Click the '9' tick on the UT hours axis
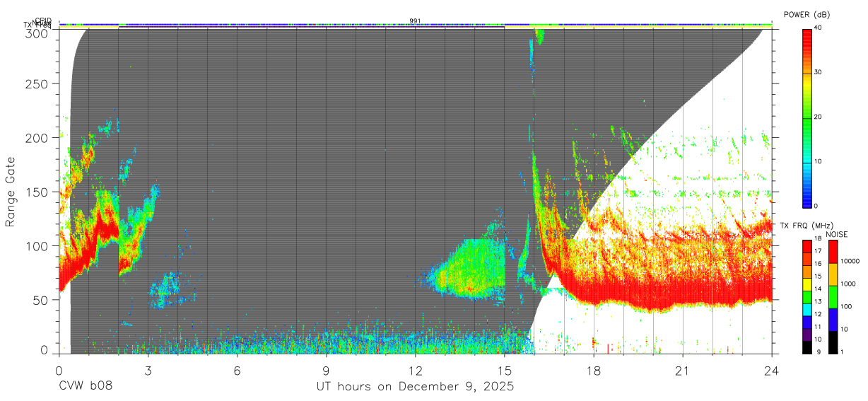Image resolution: width=868 pixels, height=401 pixels. (x=326, y=371)
